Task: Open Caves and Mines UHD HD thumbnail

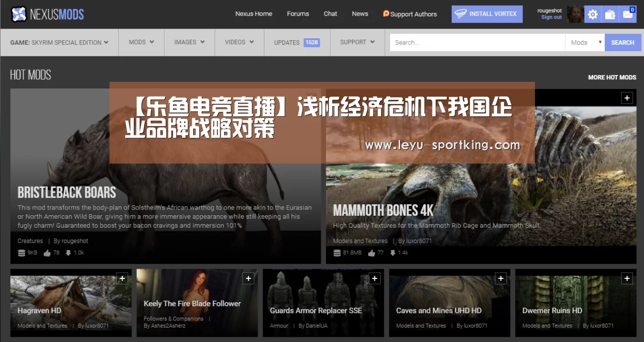Action: click(x=449, y=303)
